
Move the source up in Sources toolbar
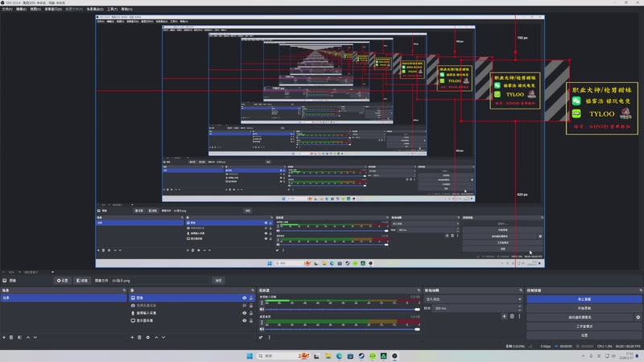156,337
